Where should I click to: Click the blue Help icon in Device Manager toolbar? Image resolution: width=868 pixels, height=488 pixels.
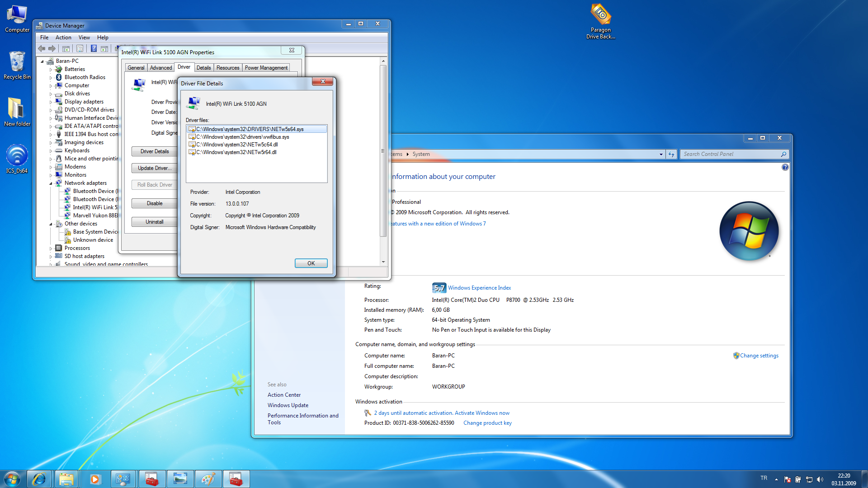[94, 48]
